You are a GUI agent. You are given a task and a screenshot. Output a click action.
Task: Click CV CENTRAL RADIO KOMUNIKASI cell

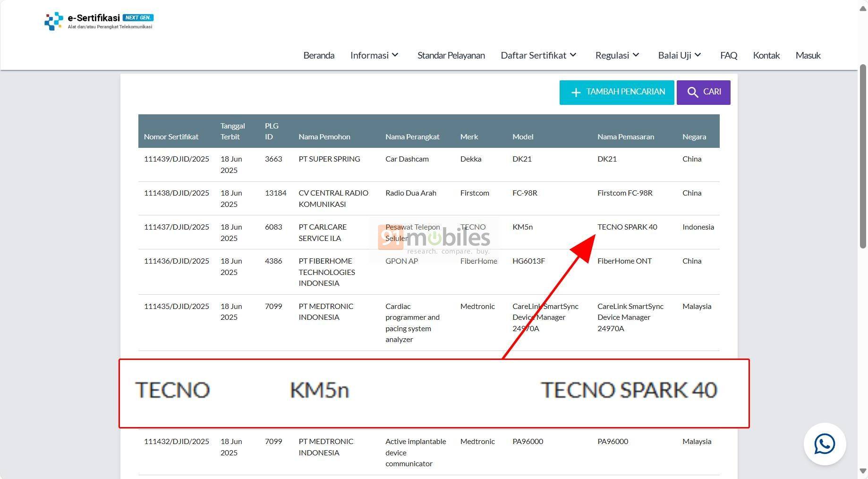click(333, 199)
